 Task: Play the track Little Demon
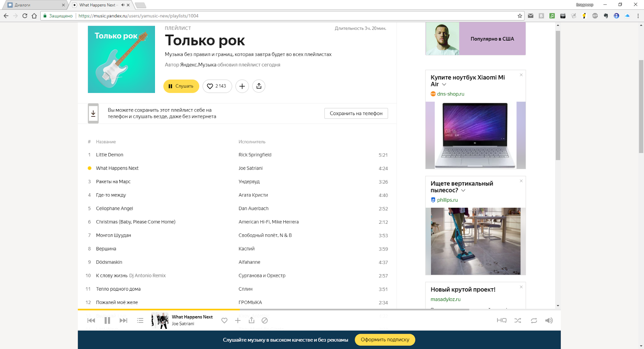(x=109, y=155)
